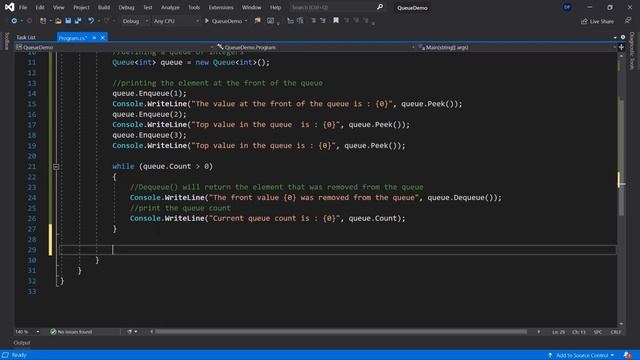Screen dimensions: 640x360
Task: Start QueueDemo with the green play button
Action: pos(207,21)
